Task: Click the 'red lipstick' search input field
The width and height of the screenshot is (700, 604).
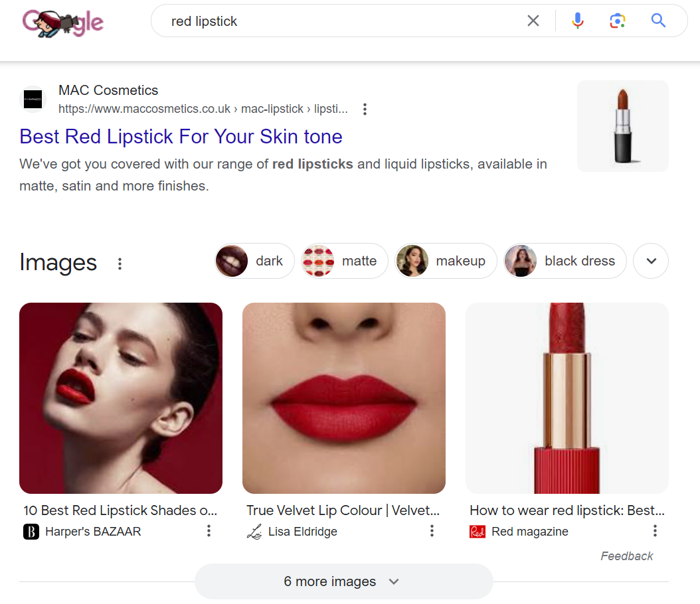Action: (x=339, y=21)
